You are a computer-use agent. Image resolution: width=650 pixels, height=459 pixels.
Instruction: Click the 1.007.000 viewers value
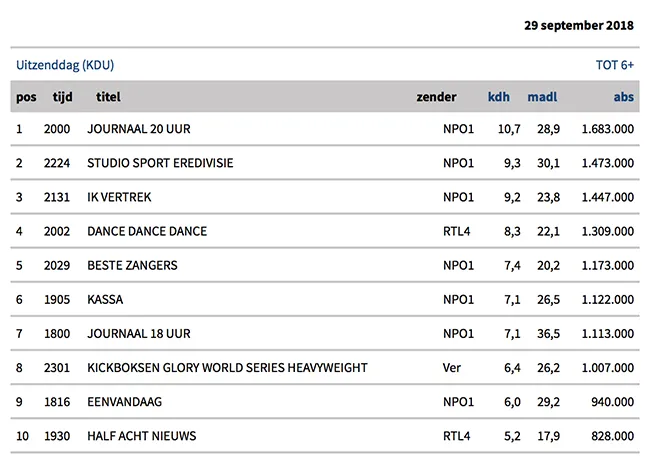608,368
